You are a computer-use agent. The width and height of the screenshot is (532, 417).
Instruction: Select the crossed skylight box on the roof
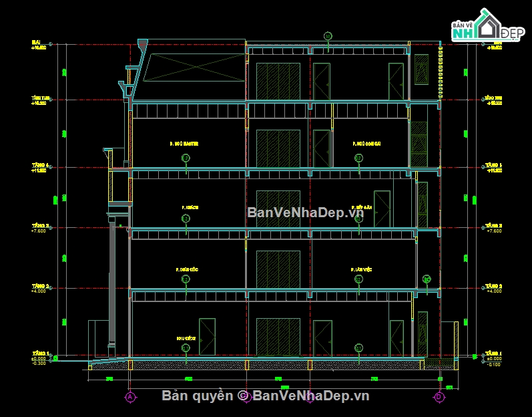194,67
